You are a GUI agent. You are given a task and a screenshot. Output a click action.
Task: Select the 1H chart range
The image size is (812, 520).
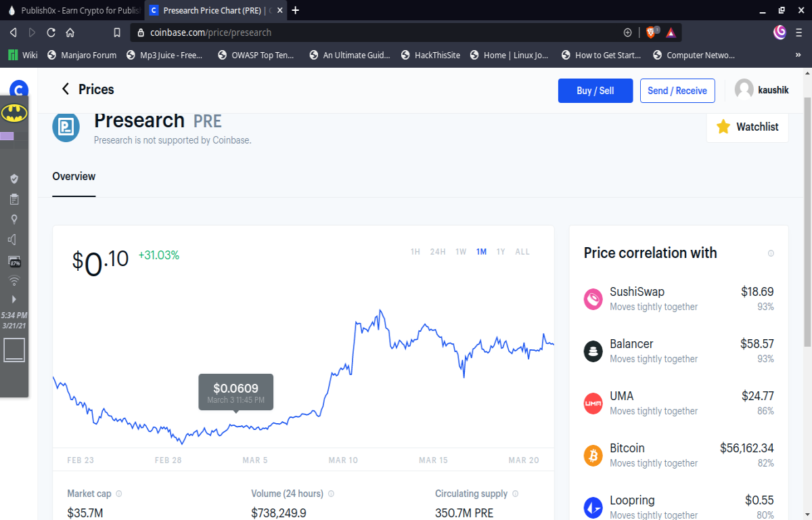415,252
